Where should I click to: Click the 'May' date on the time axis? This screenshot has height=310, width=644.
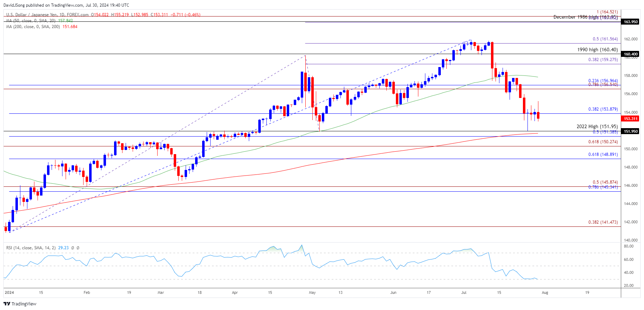pos(312,292)
